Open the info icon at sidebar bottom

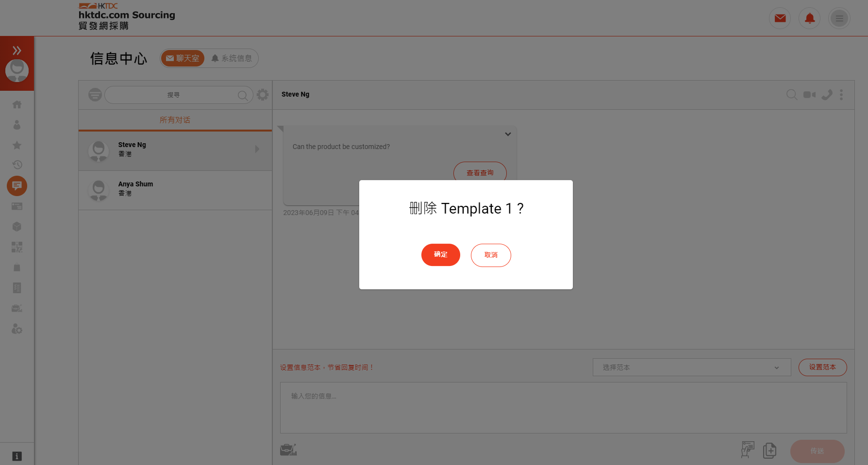click(x=17, y=456)
